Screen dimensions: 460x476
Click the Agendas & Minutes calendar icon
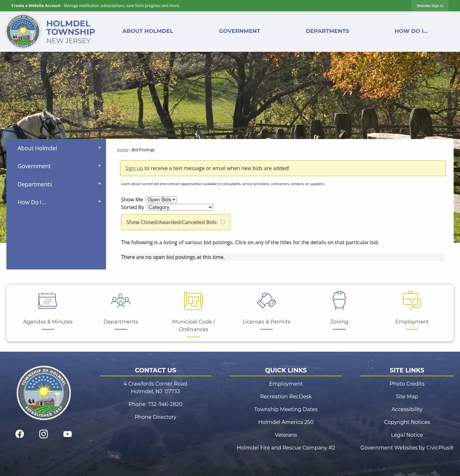coord(48,300)
